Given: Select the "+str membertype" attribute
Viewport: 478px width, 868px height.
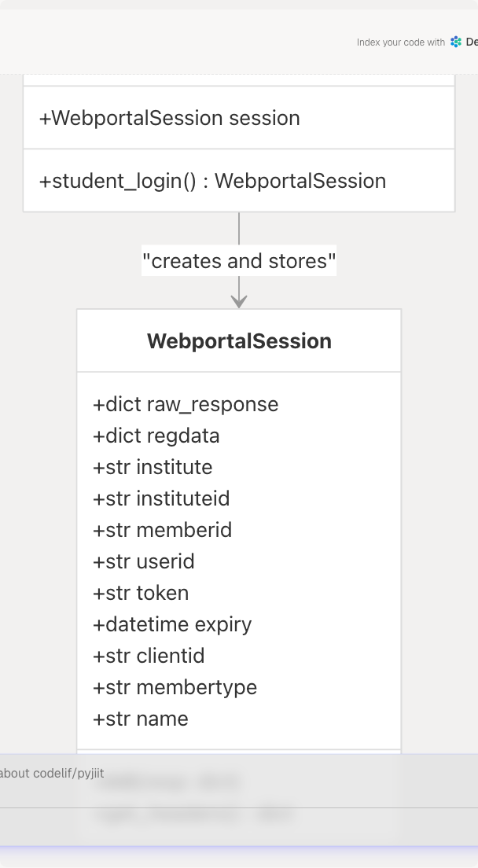Looking at the screenshot, I should click(x=175, y=687).
